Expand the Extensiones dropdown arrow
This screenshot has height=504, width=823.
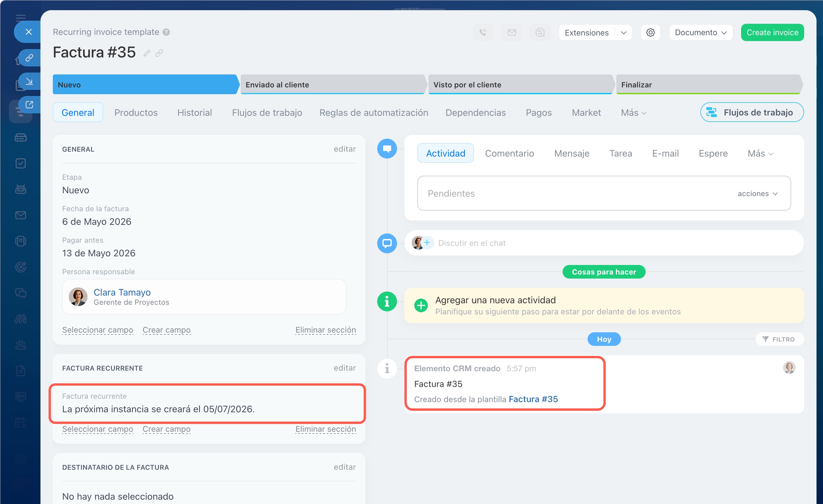pos(623,33)
